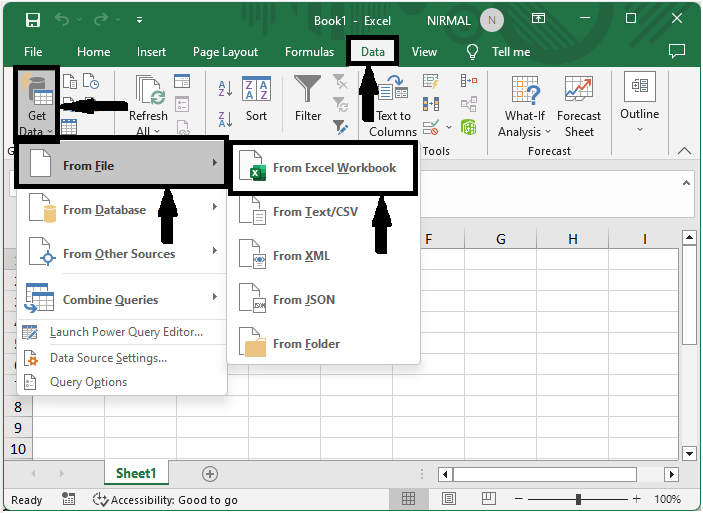Viewport: 703px width, 513px height.
Task: Click the Text to Columns button
Action: [393, 106]
